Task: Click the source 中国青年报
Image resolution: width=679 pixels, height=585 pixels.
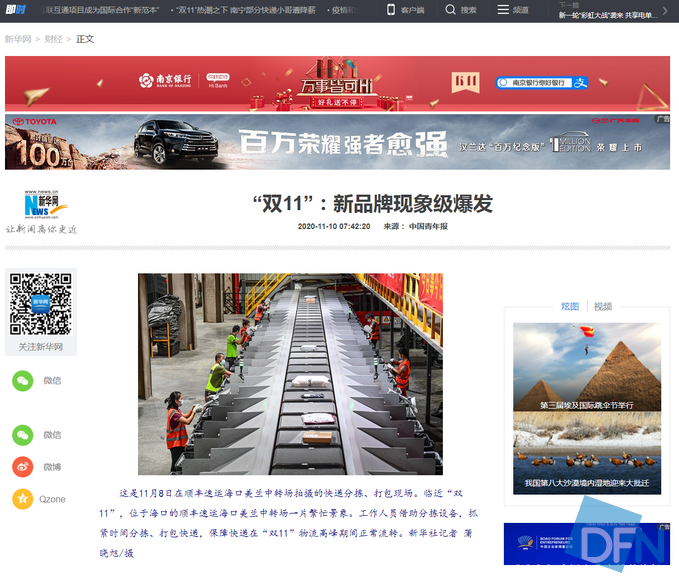Action: [x=428, y=226]
